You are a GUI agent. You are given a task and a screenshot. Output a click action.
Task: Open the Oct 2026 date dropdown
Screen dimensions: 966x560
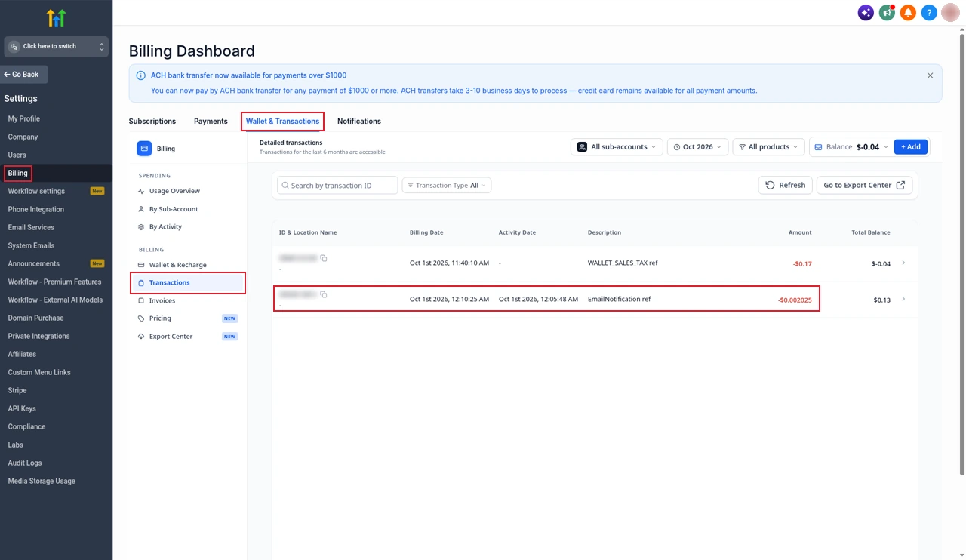(x=697, y=147)
